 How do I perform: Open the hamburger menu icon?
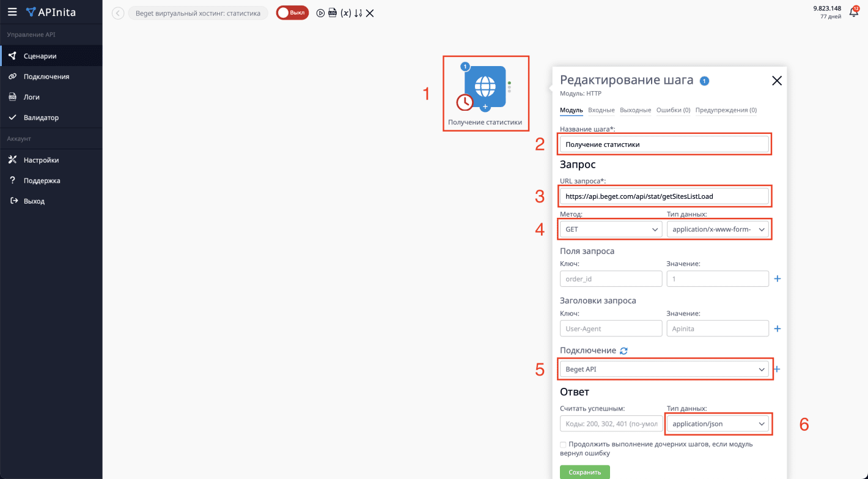pos(12,12)
